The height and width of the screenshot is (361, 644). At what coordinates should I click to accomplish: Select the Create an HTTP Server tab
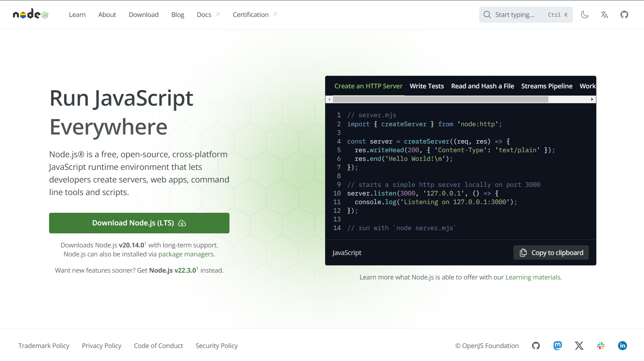pos(368,86)
